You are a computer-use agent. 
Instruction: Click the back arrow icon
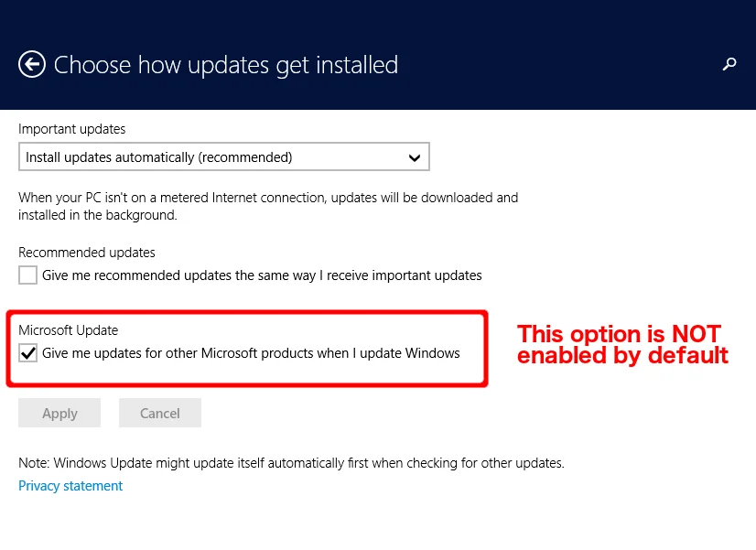tap(32, 65)
